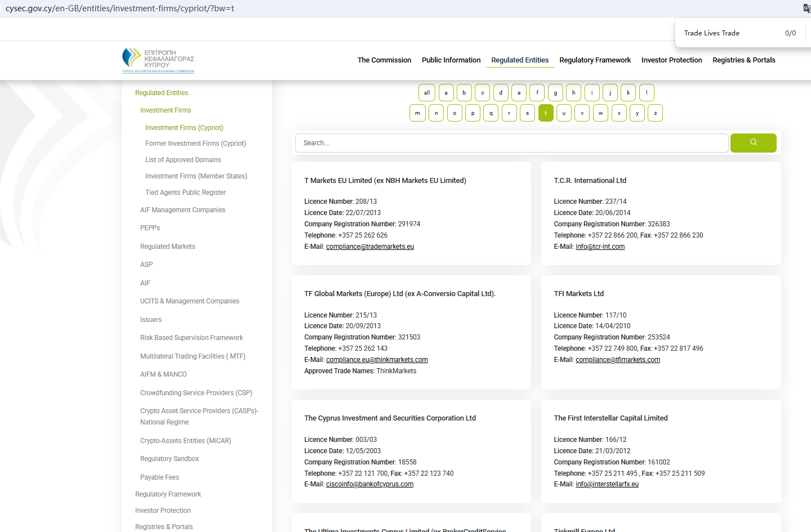This screenshot has height=532, width=811.
Task: Open The Commission menu
Action: [x=384, y=60]
